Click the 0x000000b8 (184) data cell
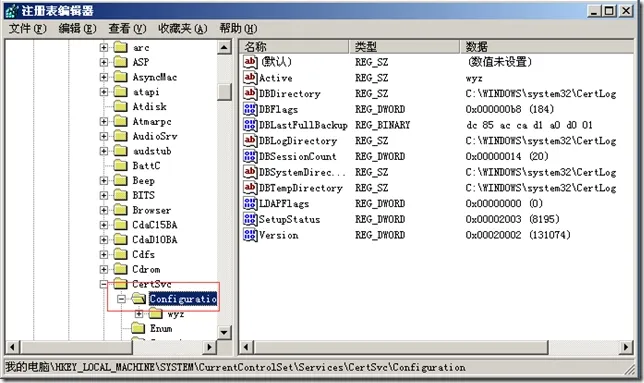This screenshot has height=383, width=644. pos(510,109)
